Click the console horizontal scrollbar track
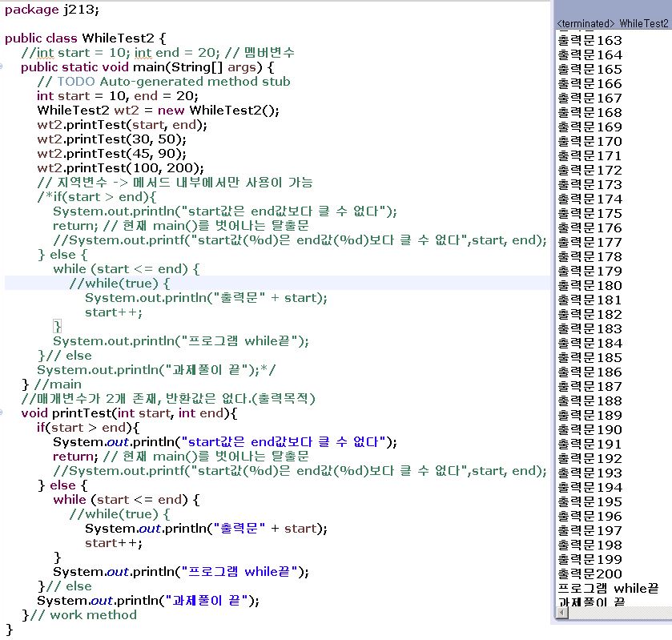 (x=620, y=613)
